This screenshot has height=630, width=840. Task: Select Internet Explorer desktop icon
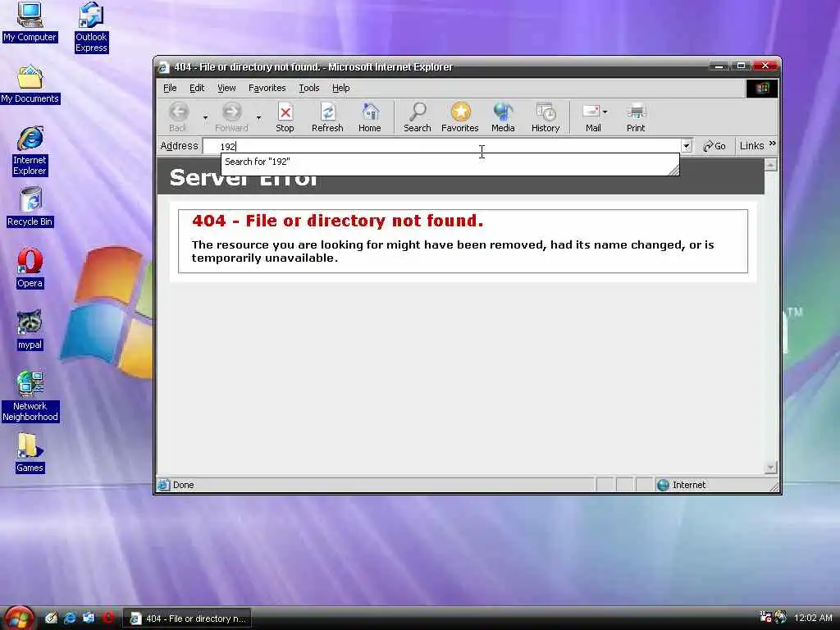[30, 151]
